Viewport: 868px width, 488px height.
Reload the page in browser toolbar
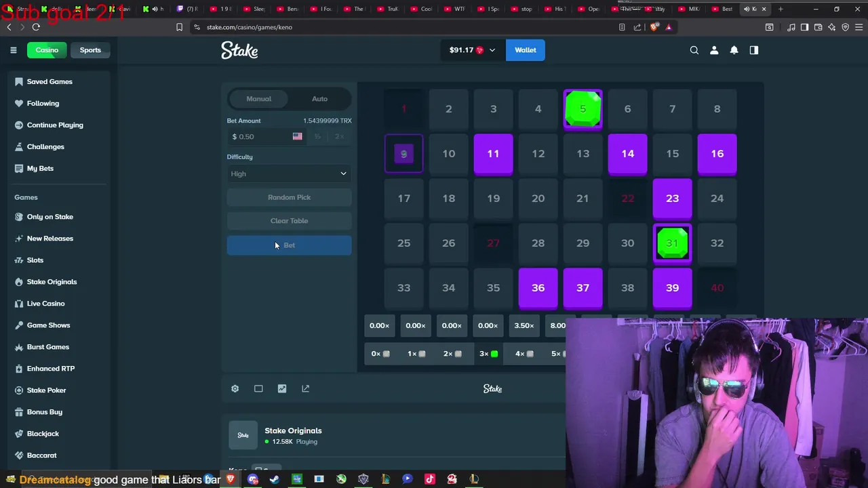click(36, 27)
